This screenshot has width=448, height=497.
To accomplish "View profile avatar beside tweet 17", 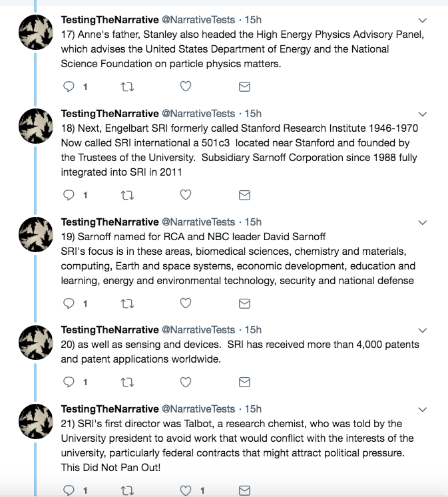I will [36, 32].
